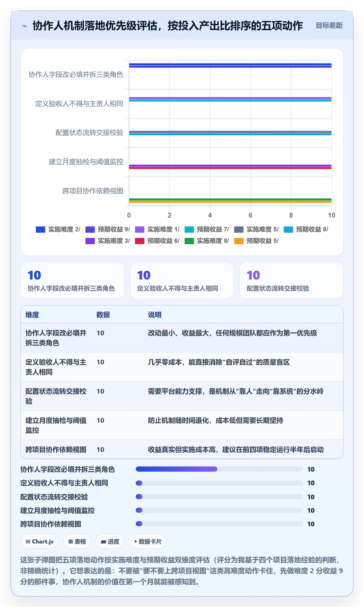
Task: Click the progress bar for 配置状态流转交接校验
Action: tap(219, 497)
